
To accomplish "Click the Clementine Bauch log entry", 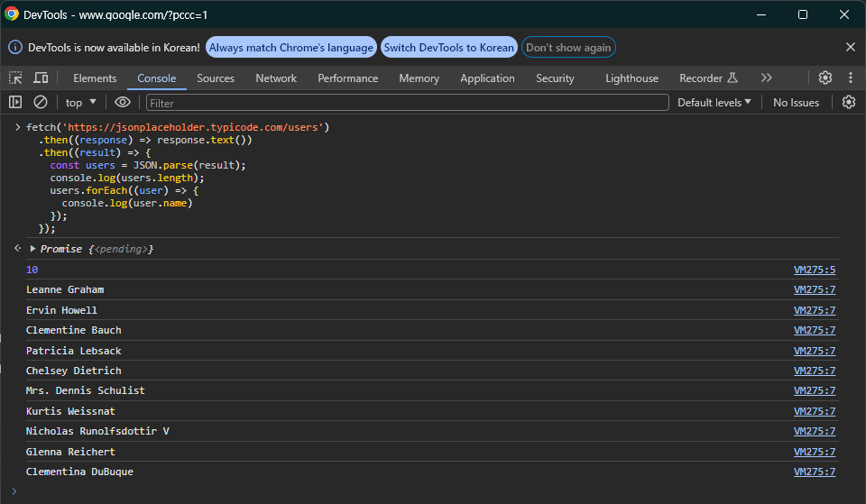I will click(x=73, y=330).
